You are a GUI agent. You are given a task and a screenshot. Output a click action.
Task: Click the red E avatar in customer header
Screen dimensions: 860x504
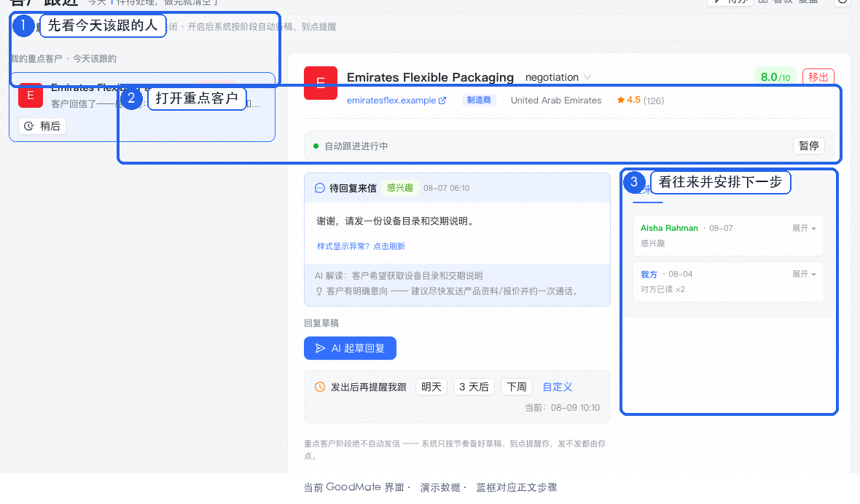321,83
